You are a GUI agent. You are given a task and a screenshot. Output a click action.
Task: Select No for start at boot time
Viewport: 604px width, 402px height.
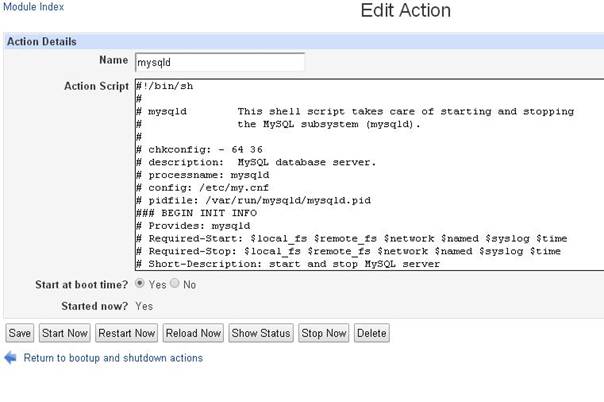tap(174, 283)
